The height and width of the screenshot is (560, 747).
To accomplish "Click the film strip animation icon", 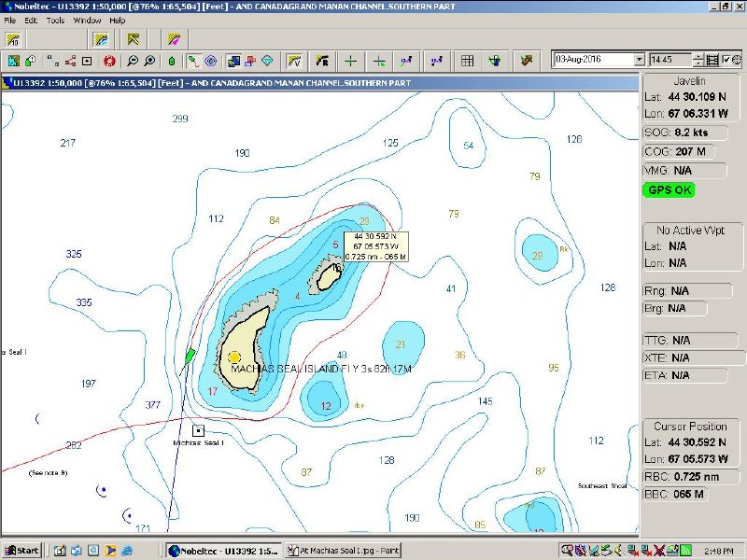I will [712, 60].
